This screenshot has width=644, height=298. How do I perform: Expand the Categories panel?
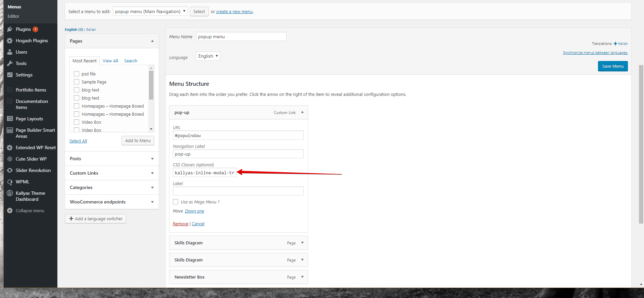pos(152,187)
